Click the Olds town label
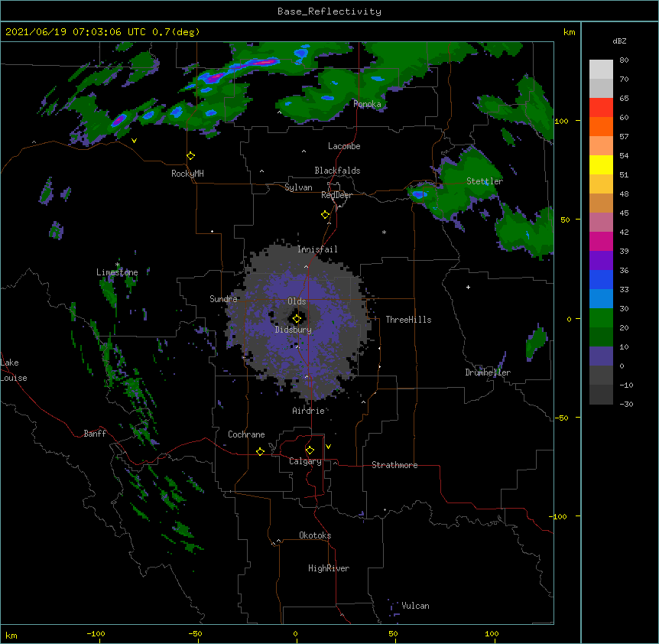659x644 pixels. click(297, 301)
